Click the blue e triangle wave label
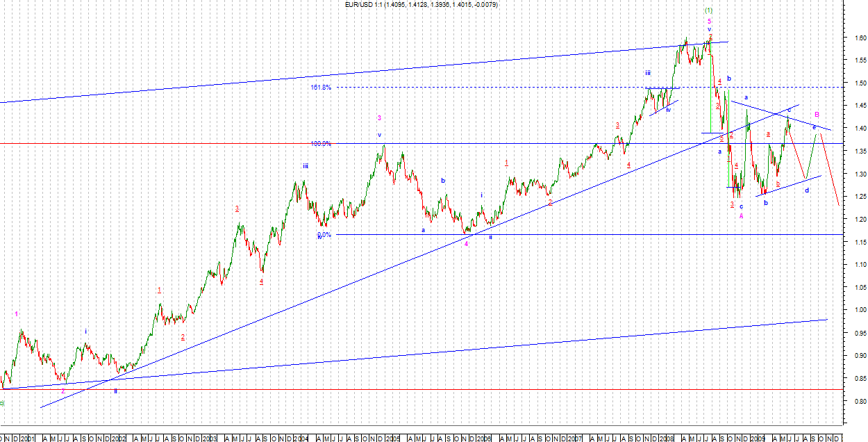 click(815, 126)
